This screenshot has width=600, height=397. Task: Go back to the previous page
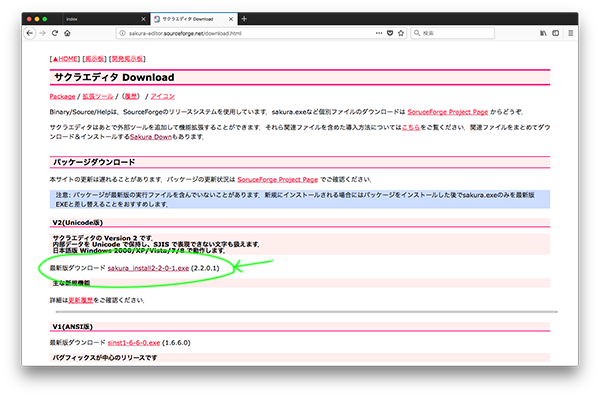click(29, 33)
